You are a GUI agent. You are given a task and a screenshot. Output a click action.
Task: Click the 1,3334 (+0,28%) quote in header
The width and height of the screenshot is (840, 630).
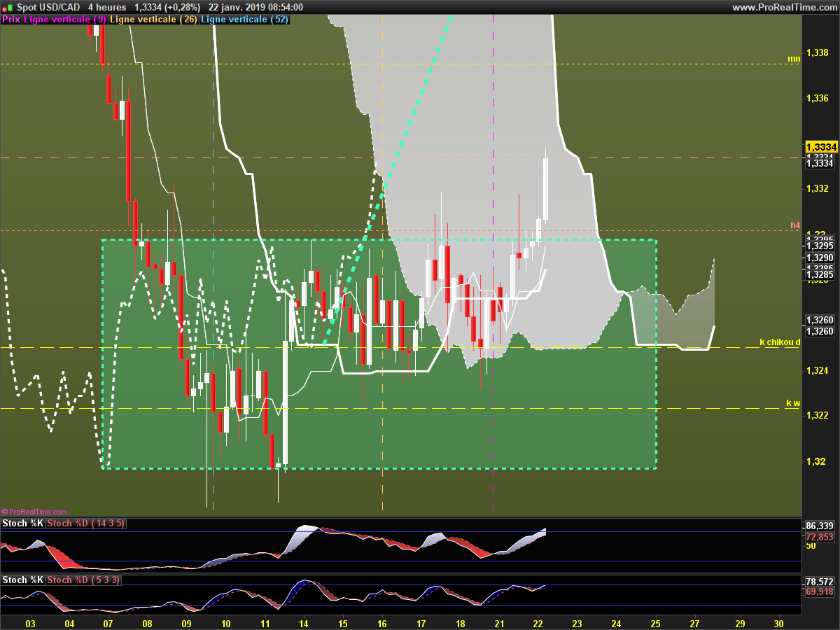[167, 7]
